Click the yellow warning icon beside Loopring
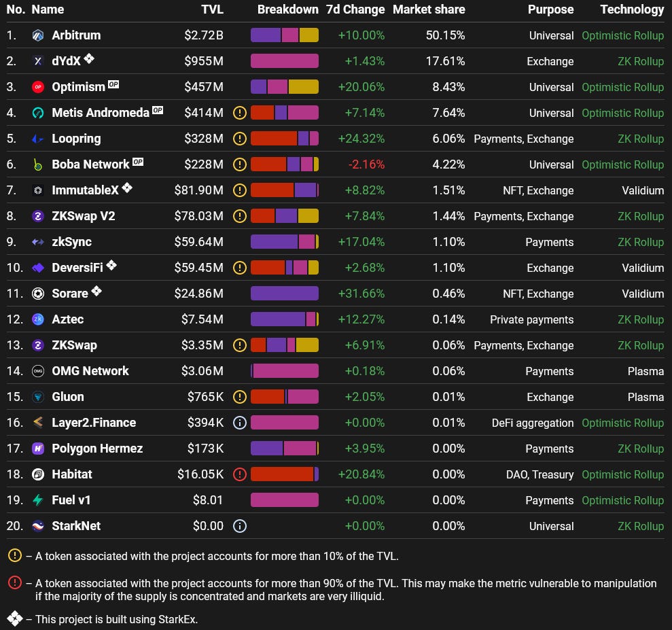 point(240,139)
